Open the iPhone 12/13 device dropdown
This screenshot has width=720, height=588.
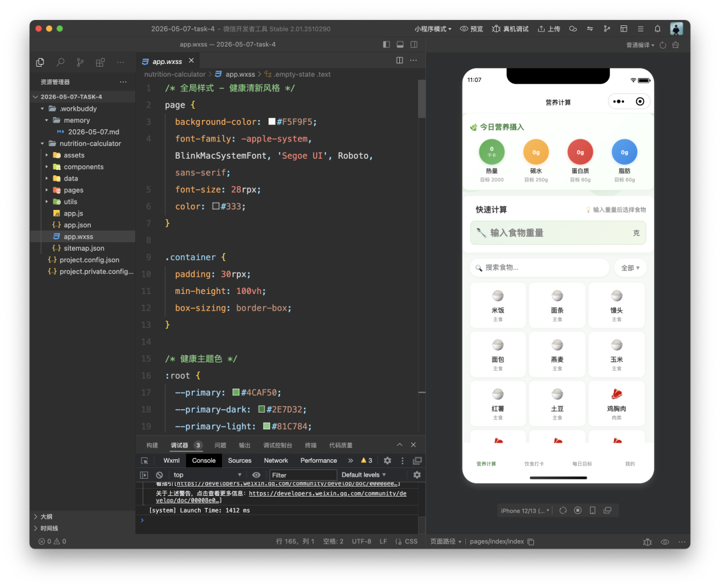tap(525, 511)
